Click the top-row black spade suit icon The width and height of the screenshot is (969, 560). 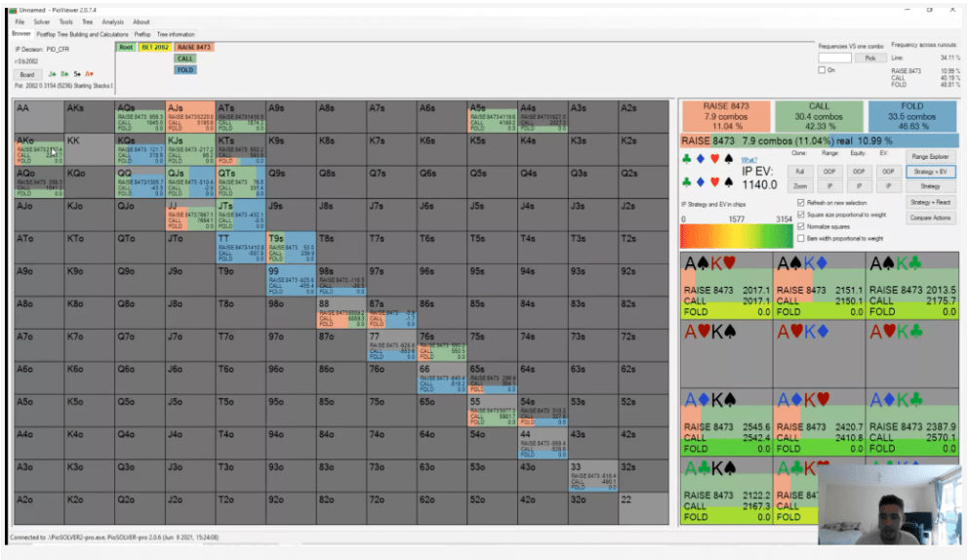729,159
